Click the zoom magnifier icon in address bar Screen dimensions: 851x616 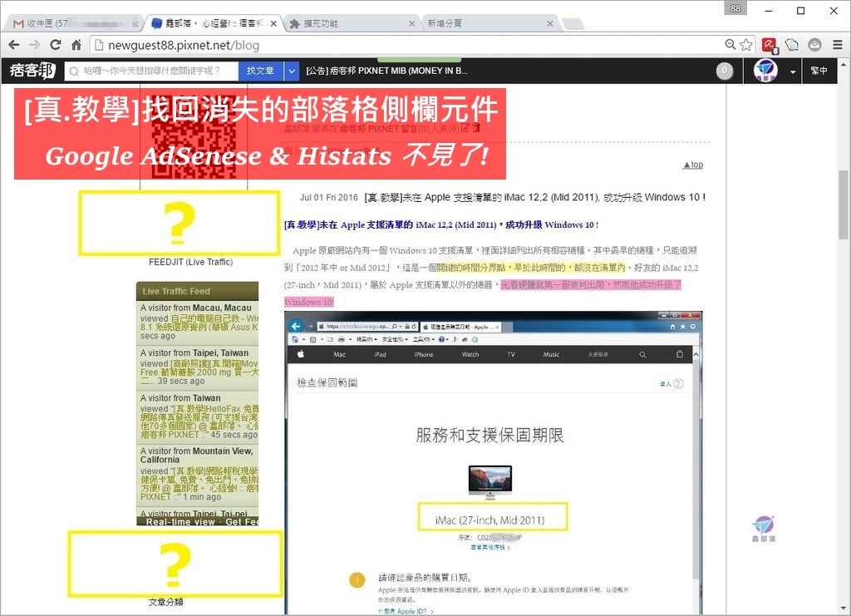coord(730,45)
